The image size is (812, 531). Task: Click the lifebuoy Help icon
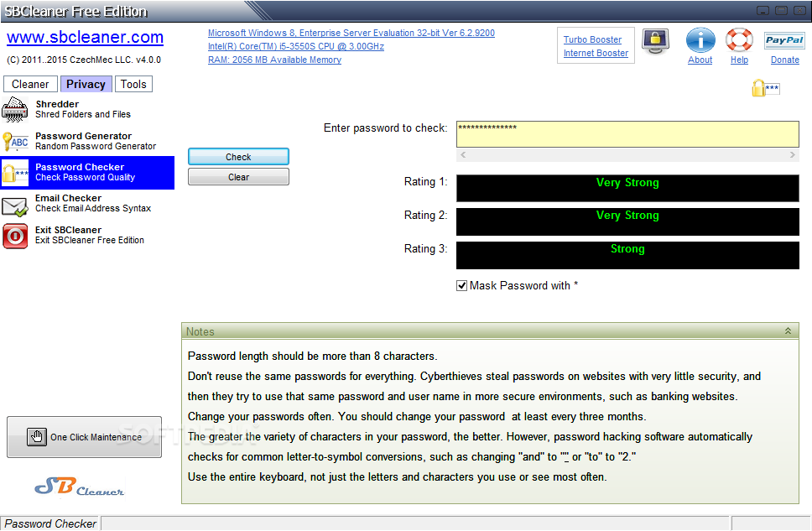point(739,40)
